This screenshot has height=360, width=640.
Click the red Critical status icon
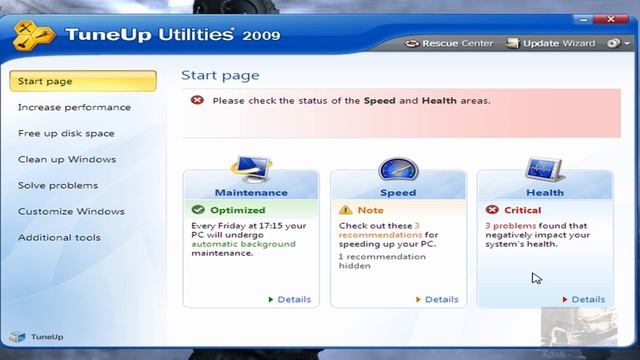click(492, 210)
